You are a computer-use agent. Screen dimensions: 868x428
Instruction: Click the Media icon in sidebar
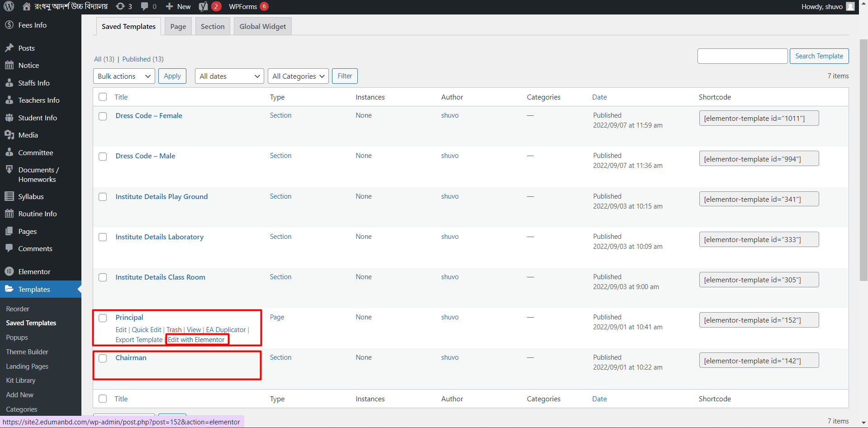pos(9,135)
